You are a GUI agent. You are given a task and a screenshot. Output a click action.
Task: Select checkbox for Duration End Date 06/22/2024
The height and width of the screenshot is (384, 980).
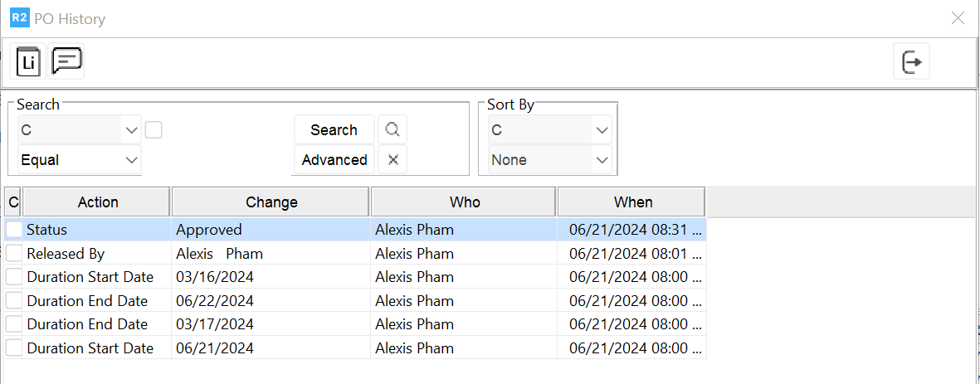tap(14, 301)
